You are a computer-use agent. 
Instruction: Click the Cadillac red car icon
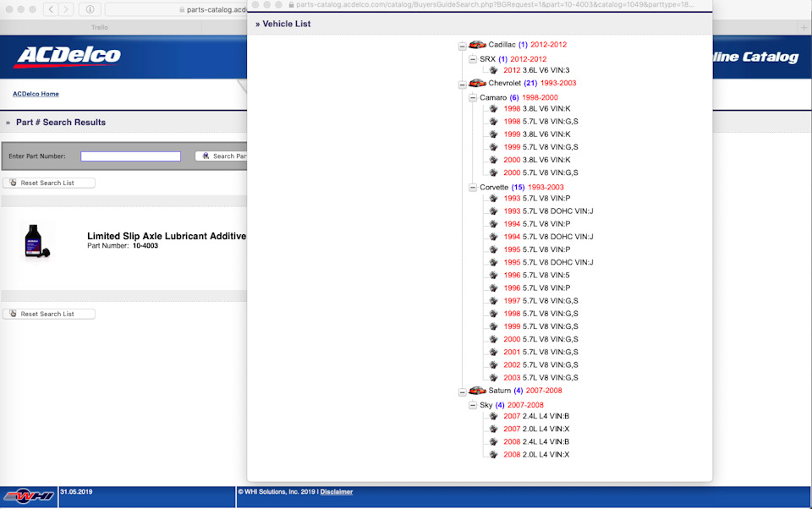click(x=477, y=45)
